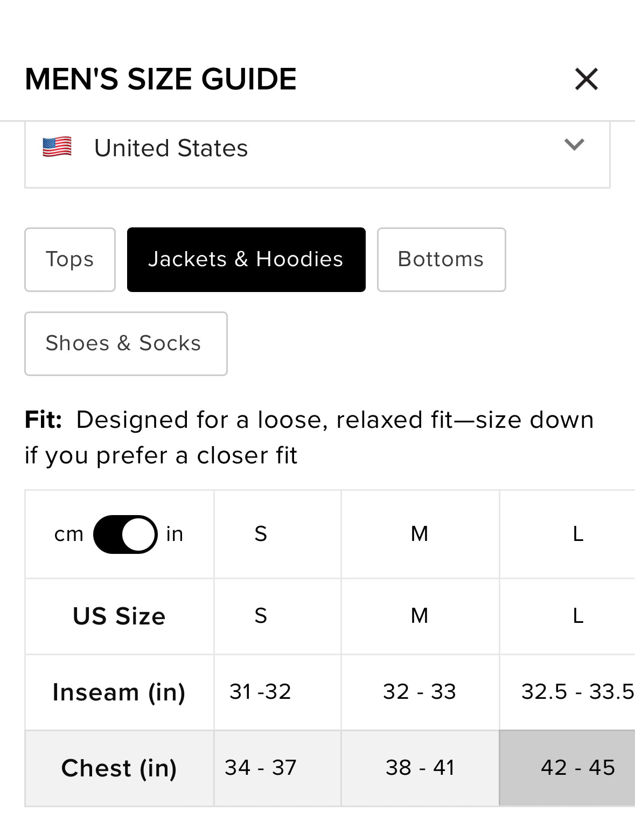Open the Bottoms size category
The image size is (635, 840).
(441, 260)
